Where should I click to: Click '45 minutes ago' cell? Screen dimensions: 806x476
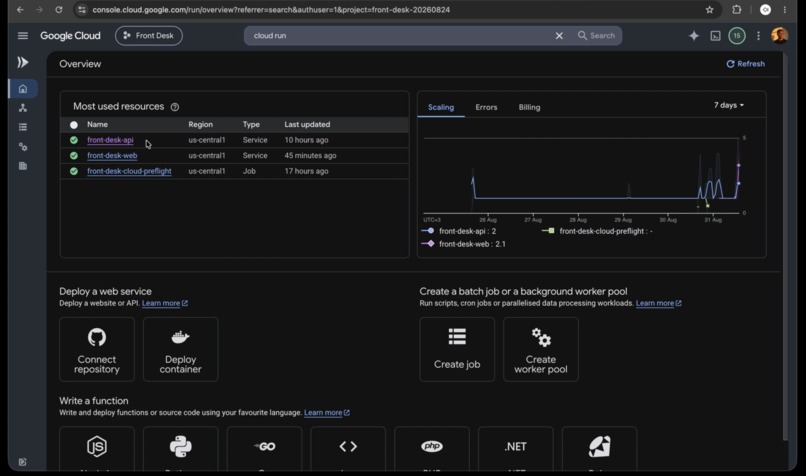(x=310, y=155)
